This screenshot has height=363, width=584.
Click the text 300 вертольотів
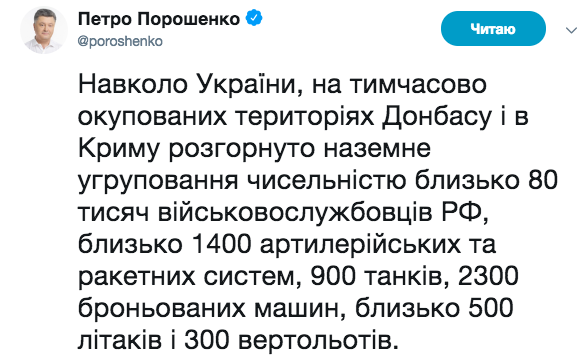pos(289,341)
